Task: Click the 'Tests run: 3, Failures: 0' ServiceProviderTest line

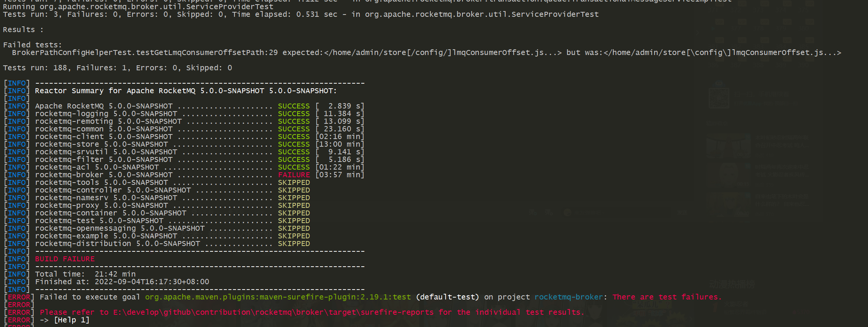Action: pyautogui.click(x=301, y=15)
